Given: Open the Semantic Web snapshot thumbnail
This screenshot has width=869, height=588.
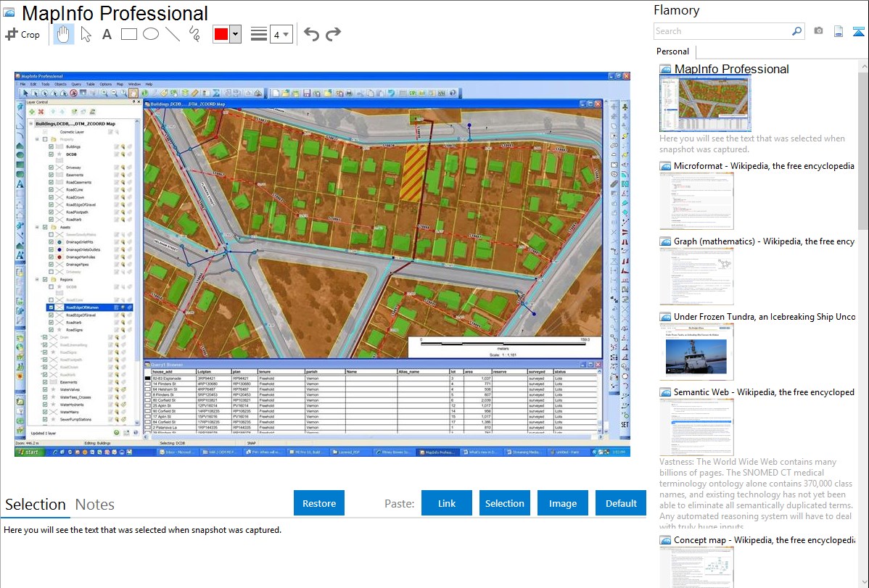Looking at the screenshot, I should pyautogui.click(x=696, y=427).
